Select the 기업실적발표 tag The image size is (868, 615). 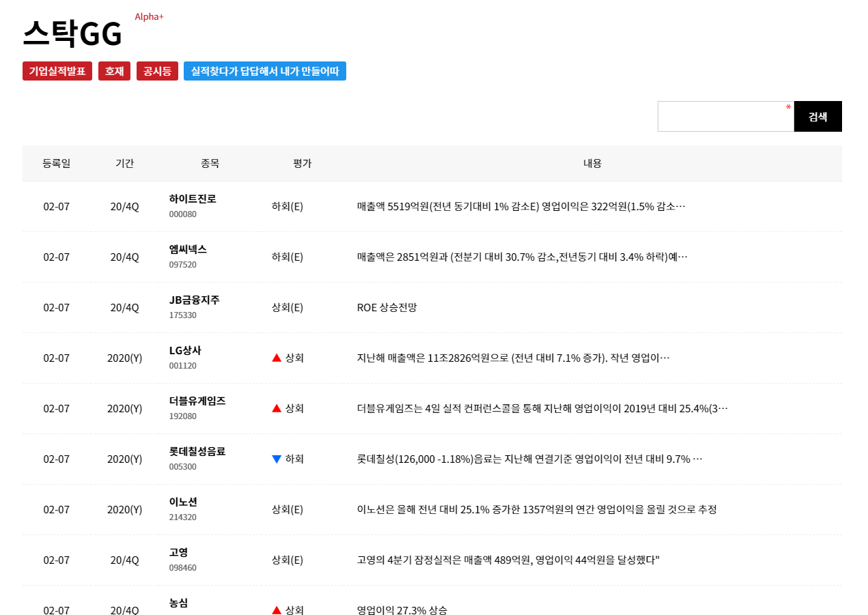pyautogui.click(x=57, y=71)
